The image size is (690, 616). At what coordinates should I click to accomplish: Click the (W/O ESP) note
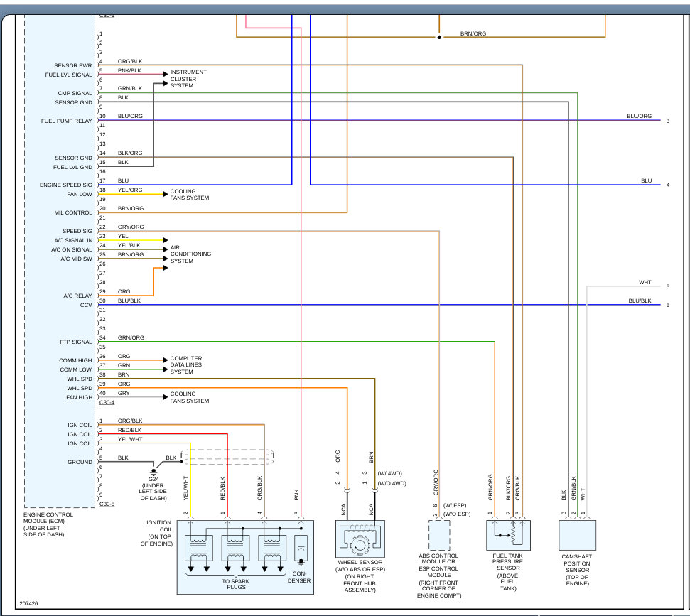(457, 514)
